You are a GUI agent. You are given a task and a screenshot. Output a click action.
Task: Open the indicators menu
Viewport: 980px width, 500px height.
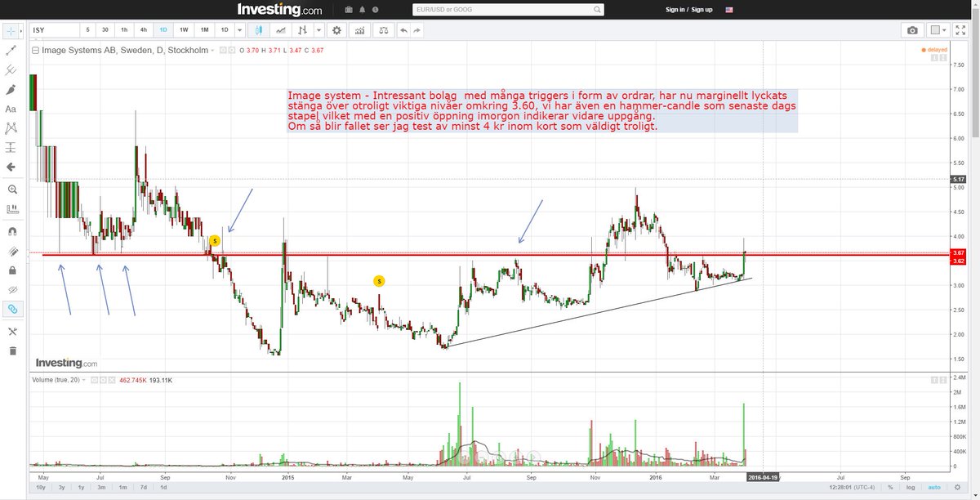359,30
